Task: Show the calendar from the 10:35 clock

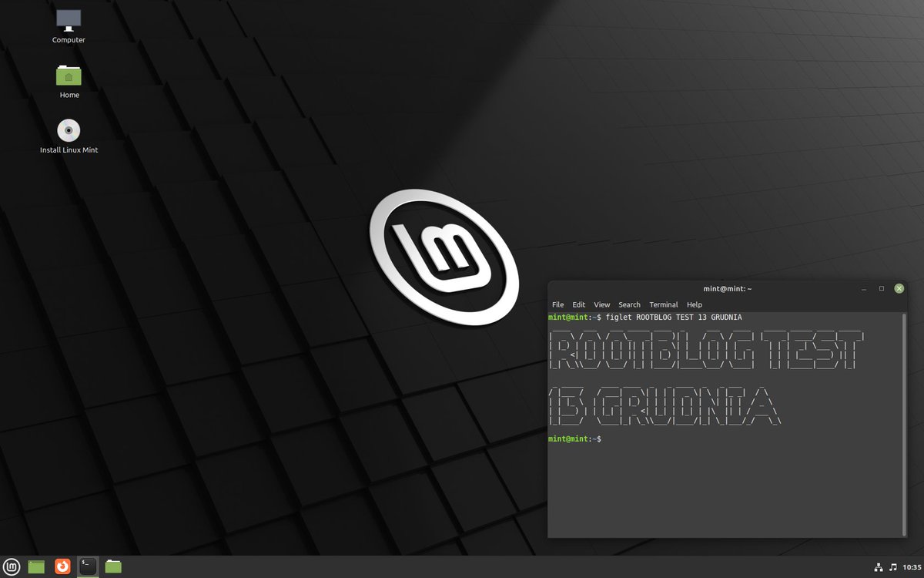Action: tap(910, 567)
